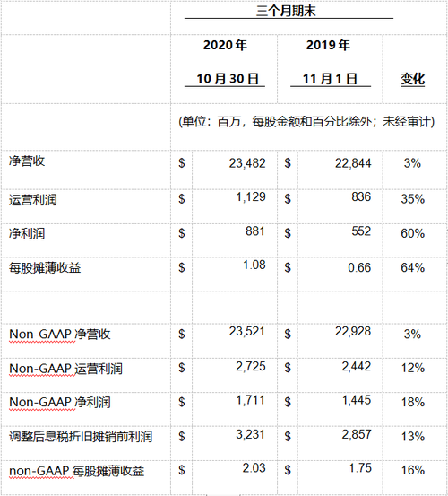Screen dimensions: 448x496
Task: Select the 调整后息税折旧摊销前利润 row label
Action: pyautogui.click(x=81, y=437)
